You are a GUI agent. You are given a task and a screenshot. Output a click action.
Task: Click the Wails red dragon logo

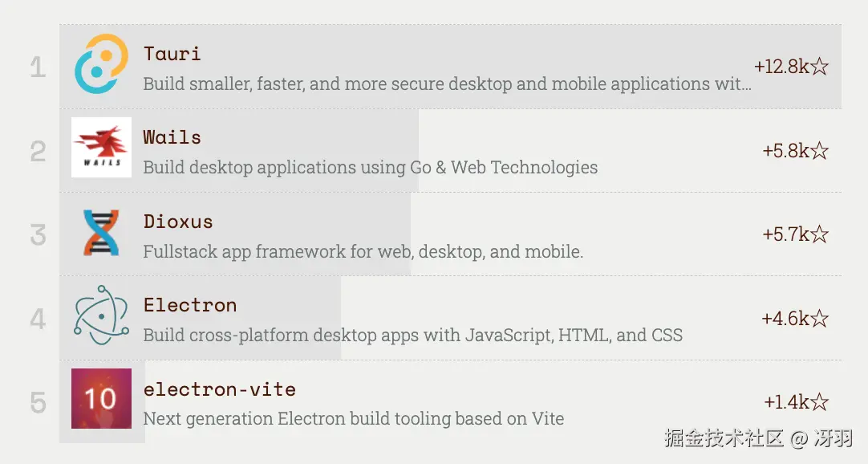101,148
